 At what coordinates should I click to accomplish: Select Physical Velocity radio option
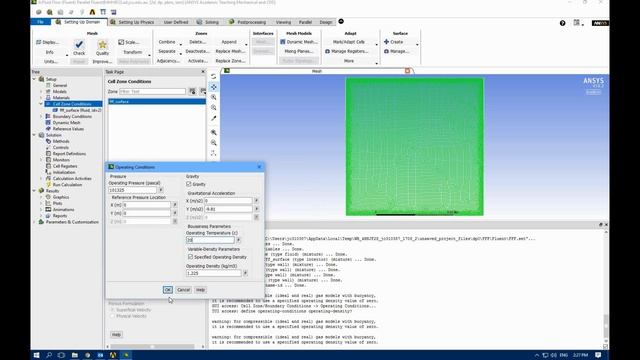(x=112, y=316)
